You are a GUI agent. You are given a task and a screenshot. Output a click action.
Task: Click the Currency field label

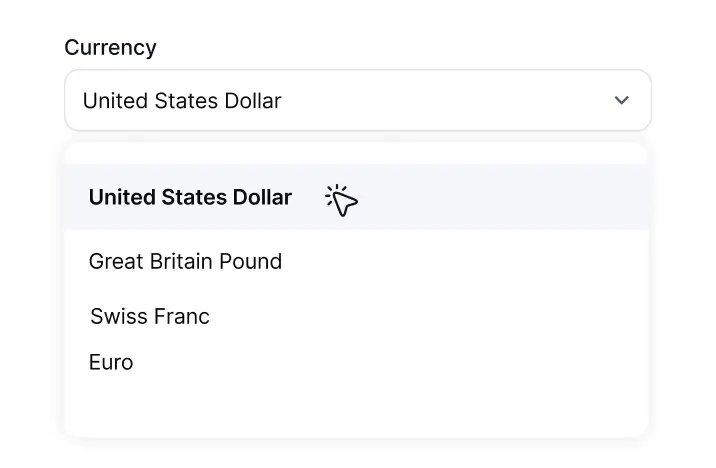pyautogui.click(x=110, y=47)
